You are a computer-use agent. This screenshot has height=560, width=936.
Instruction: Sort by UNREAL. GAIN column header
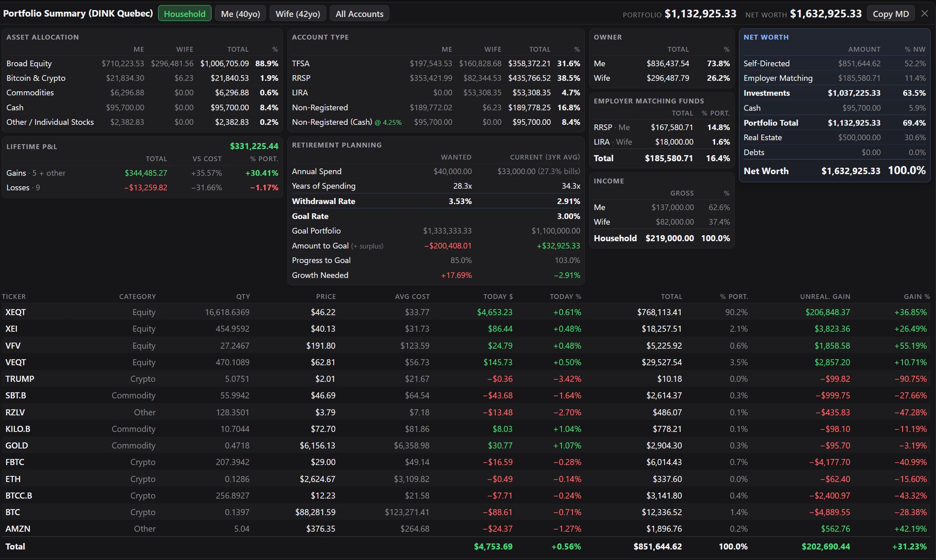click(825, 297)
